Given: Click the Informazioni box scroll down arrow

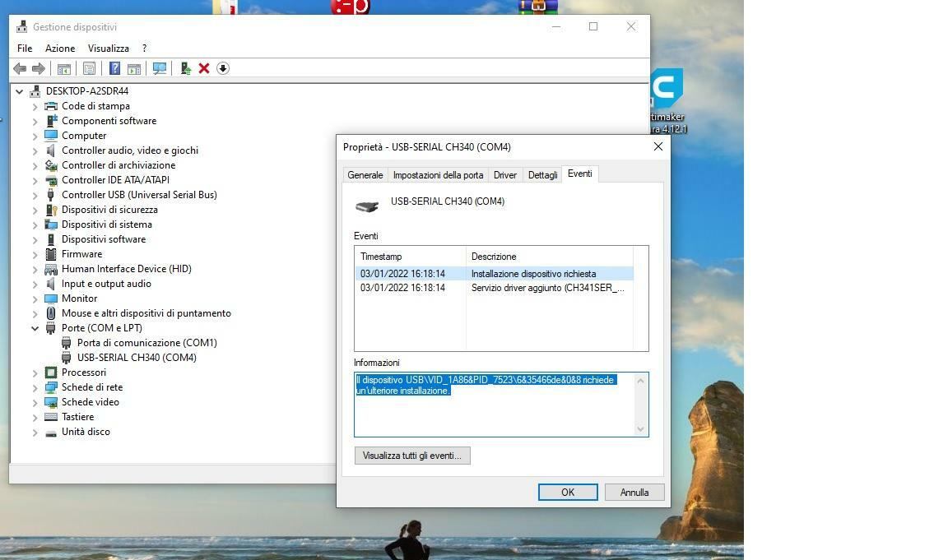Looking at the screenshot, I should pos(640,428).
